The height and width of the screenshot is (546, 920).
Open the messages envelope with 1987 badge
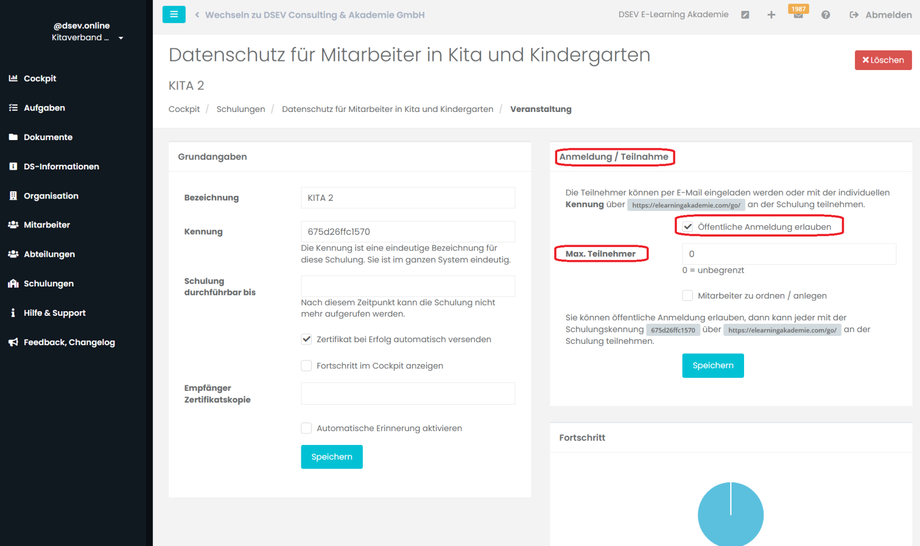[797, 15]
